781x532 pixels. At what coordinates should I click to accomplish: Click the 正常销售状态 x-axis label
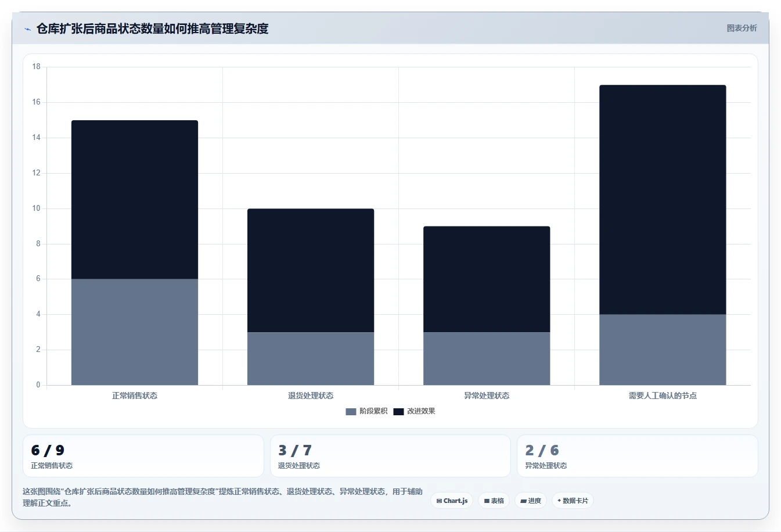(135, 396)
